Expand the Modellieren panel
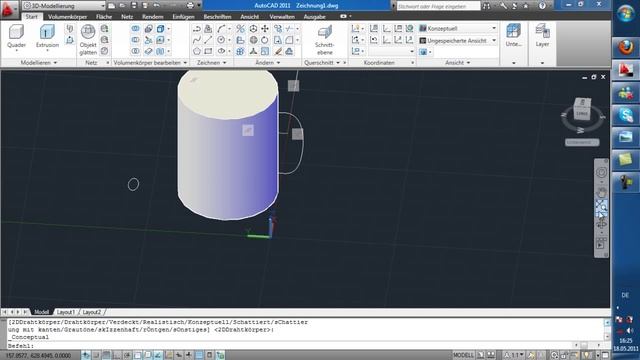 tap(39, 62)
